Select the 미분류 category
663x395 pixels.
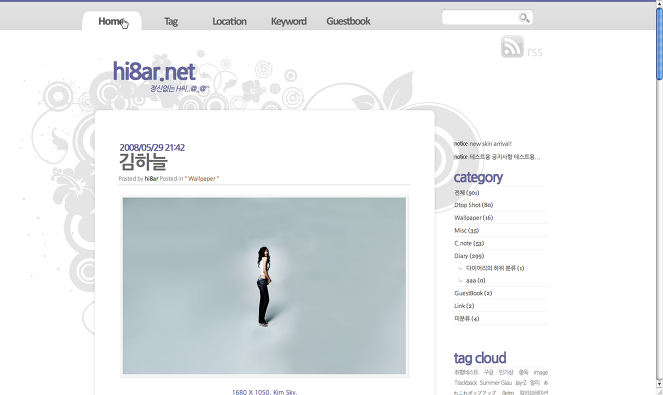click(466, 318)
